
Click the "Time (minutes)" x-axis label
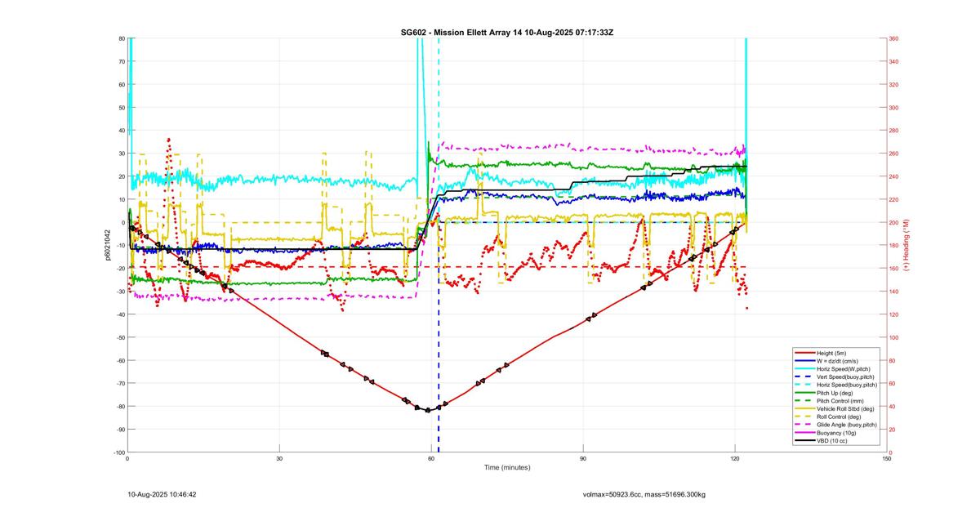[x=507, y=468]
